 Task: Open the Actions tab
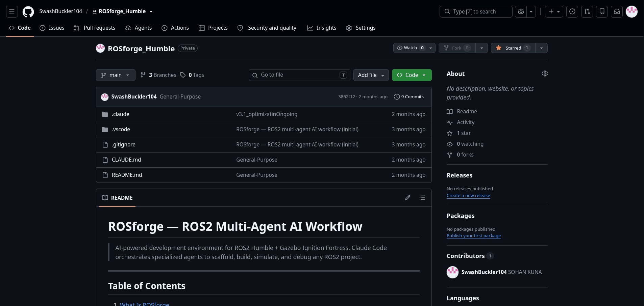tap(175, 28)
